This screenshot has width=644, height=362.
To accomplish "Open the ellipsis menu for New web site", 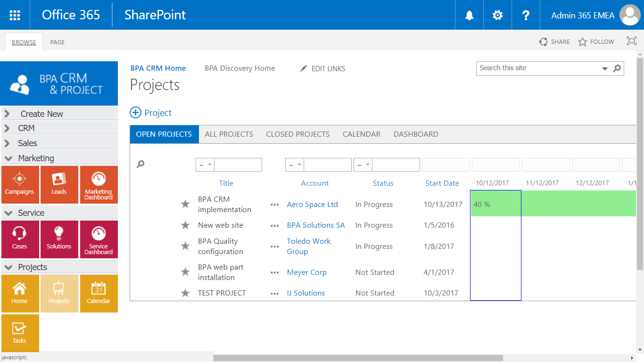I will (275, 225).
